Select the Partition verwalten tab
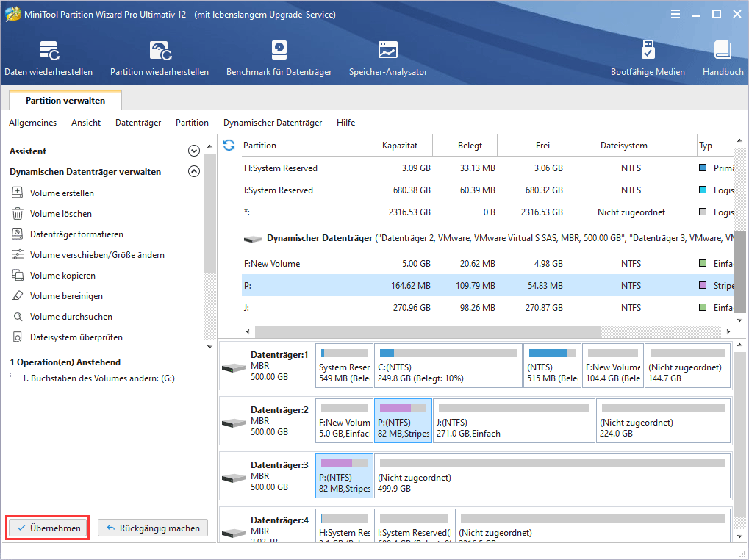749x560 pixels. [65, 100]
